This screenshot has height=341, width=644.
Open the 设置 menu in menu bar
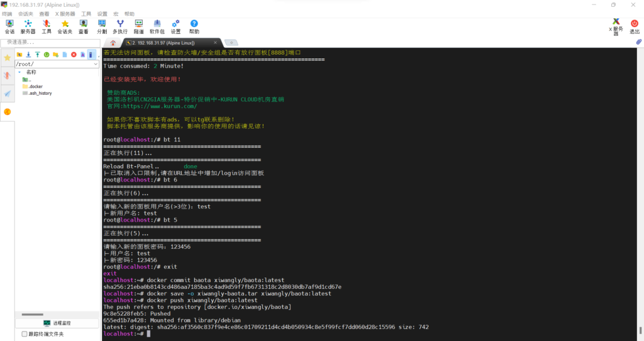[x=103, y=14]
